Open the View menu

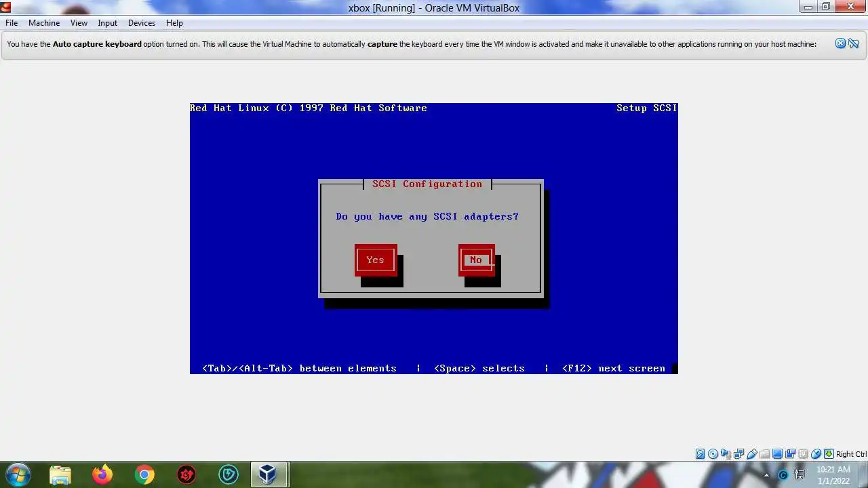coord(79,23)
